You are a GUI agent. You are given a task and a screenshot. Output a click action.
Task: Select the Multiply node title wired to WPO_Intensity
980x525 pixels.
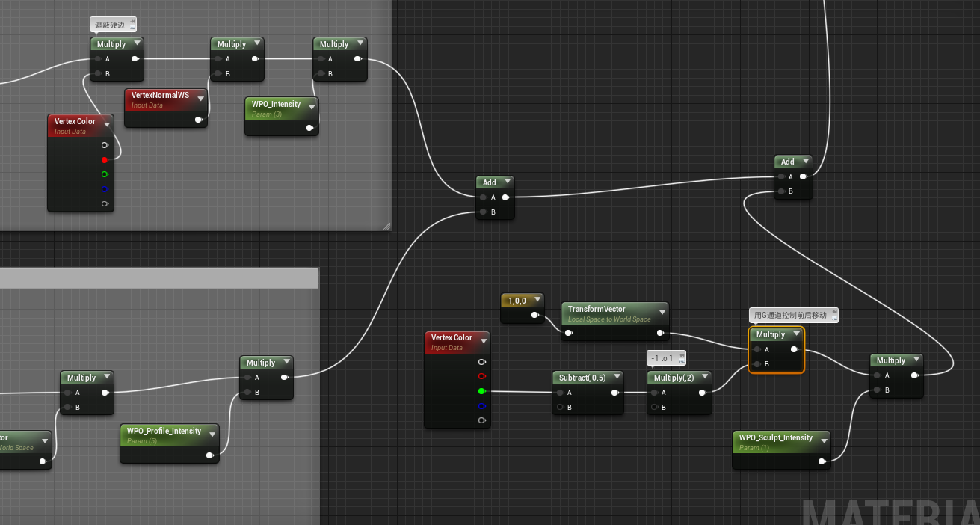[x=334, y=44]
